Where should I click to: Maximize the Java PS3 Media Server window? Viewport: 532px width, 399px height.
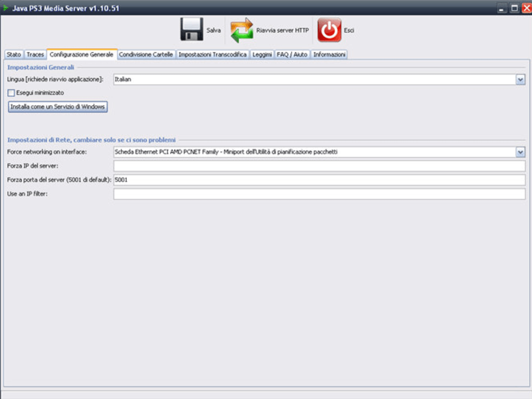514,8
